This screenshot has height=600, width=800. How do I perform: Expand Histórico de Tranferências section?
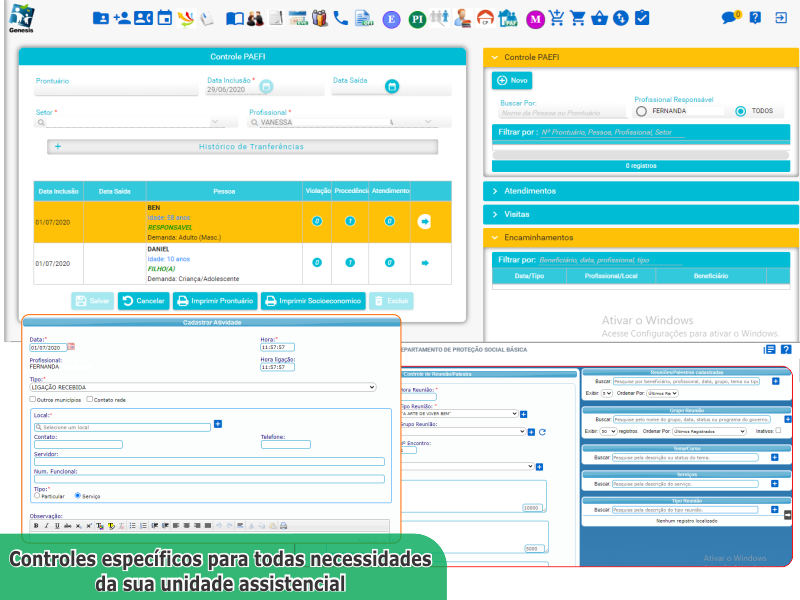pos(242,147)
